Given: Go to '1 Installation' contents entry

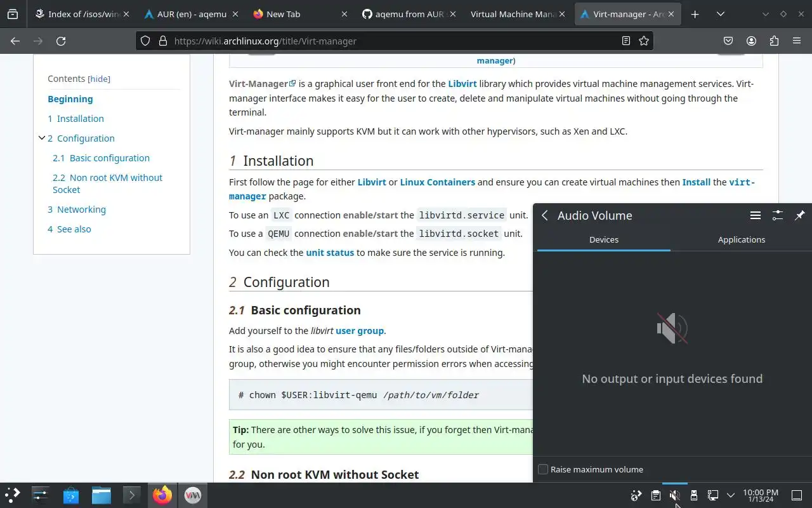Looking at the screenshot, I should [x=75, y=119].
